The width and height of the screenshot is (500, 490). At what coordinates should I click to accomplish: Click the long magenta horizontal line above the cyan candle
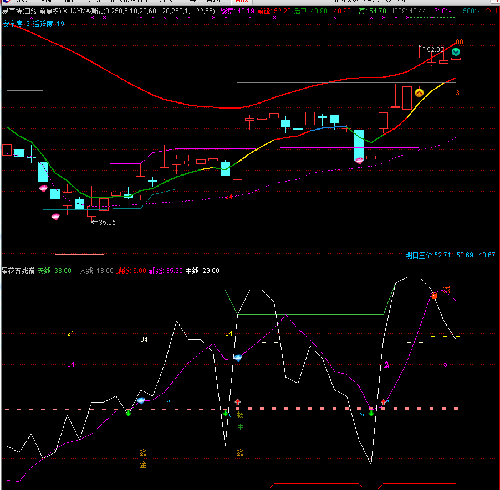click(349, 147)
